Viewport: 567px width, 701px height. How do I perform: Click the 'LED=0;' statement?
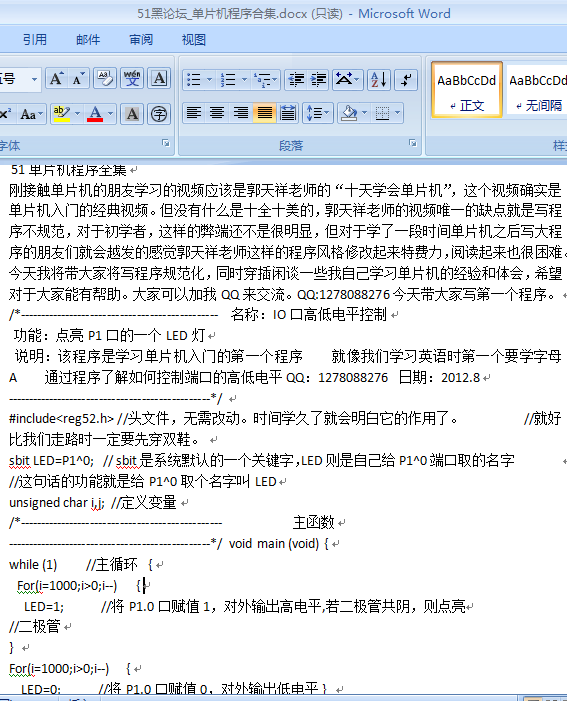(x=41, y=688)
